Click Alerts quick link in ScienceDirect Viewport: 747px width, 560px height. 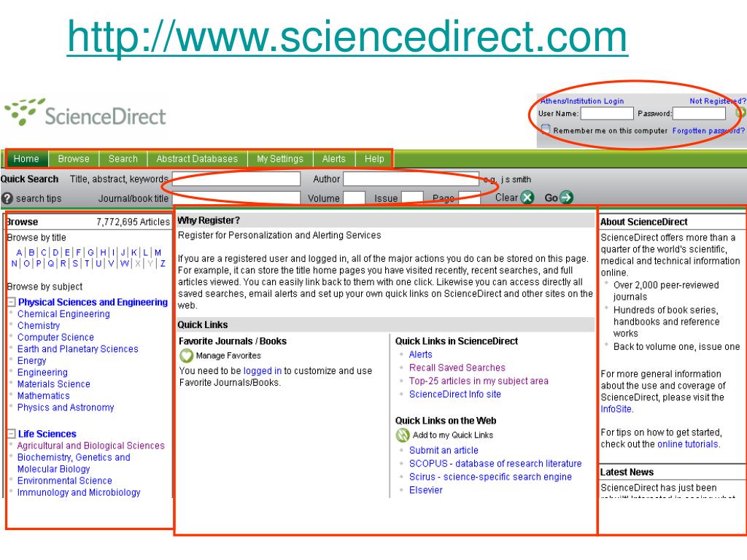[x=421, y=354]
